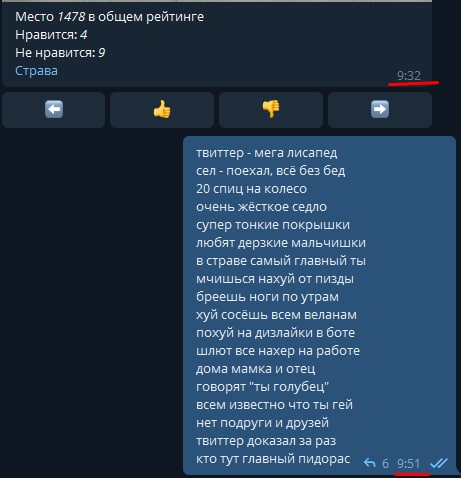Click the 'Нравится: 4' text

51,35
